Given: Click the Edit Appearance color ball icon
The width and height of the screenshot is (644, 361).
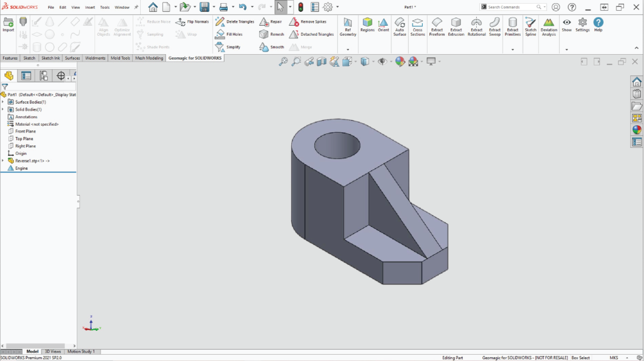Looking at the screenshot, I should pyautogui.click(x=399, y=62).
